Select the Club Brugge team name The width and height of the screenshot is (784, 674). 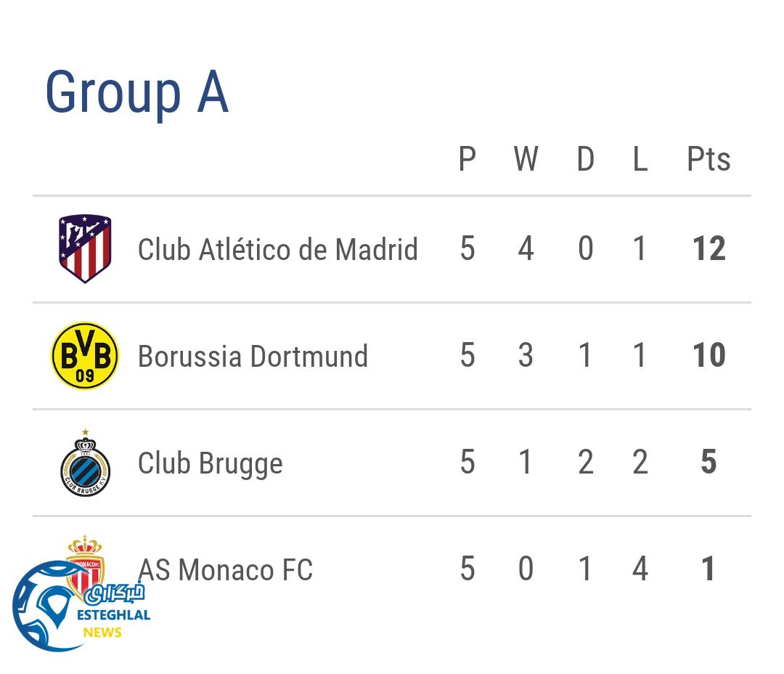pos(210,463)
